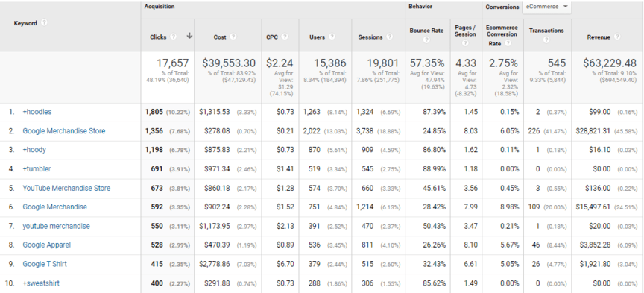The image size is (644, 293).
Task: Open the Google Merchandise keyword in row 6
Action: [54, 207]
